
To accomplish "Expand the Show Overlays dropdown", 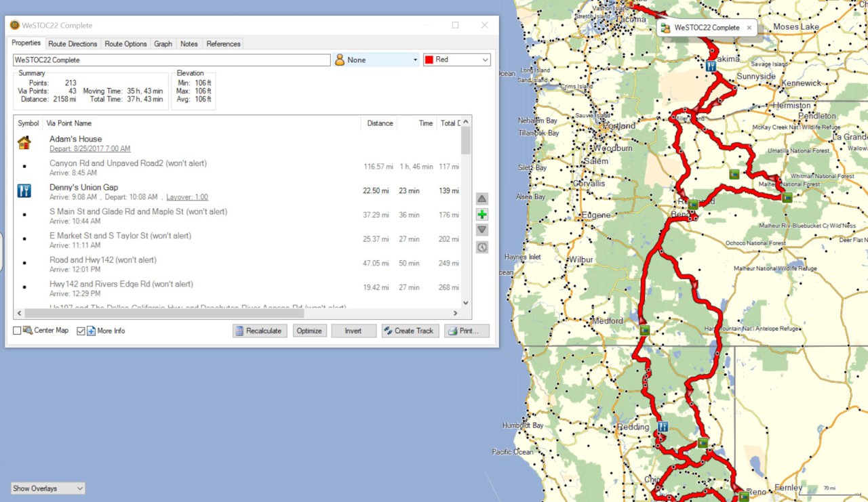I will tap(47, 488).
